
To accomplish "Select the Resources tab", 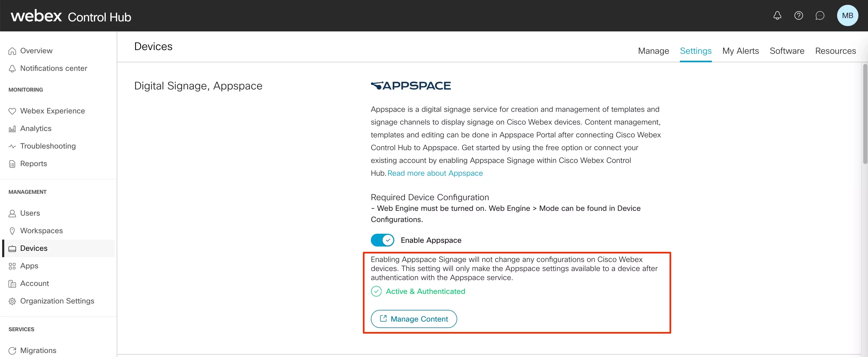I will [835, 51].
